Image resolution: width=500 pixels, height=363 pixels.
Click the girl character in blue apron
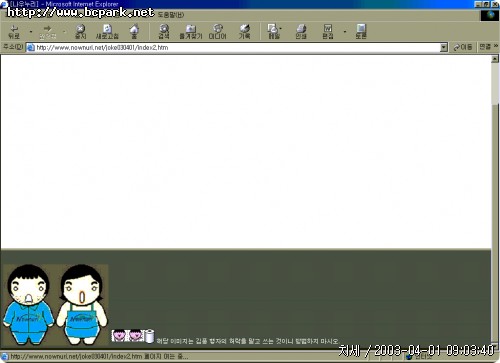coord(82,304)
